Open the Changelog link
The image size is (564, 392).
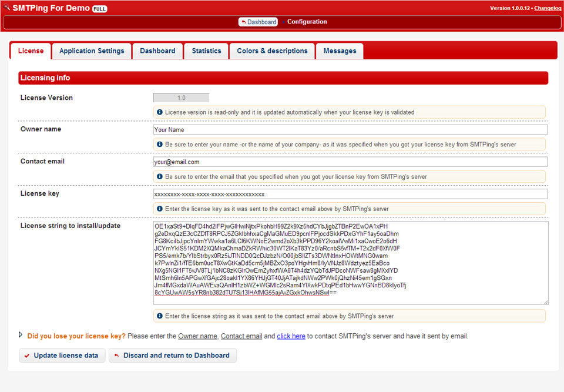point(548,8)
